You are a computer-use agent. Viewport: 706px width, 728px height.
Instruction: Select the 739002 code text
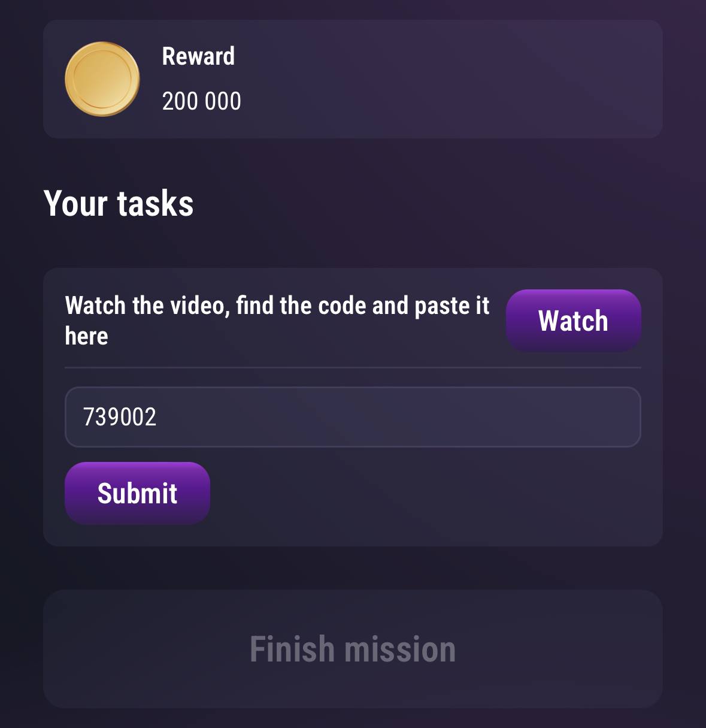120,417
